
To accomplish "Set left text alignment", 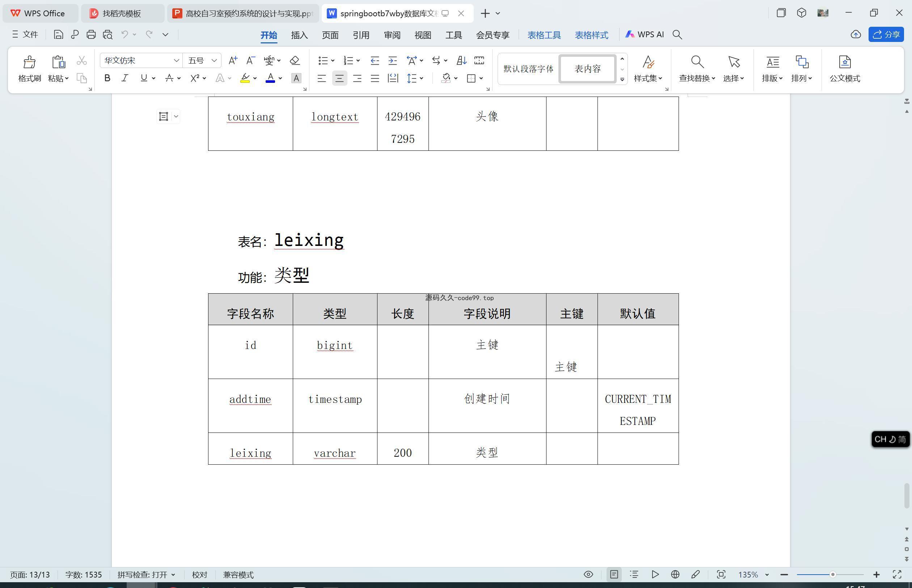I will (x=322, y=79).
